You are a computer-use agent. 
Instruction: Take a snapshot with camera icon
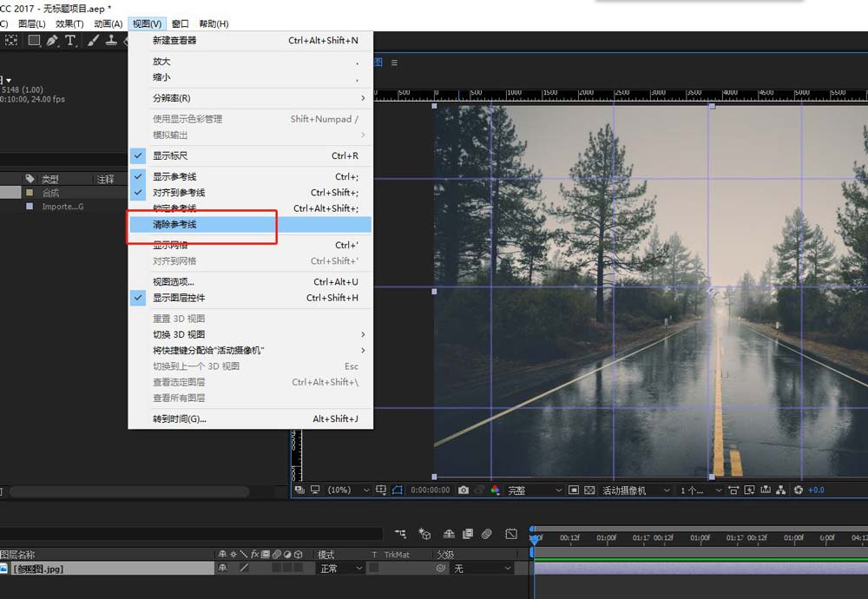(464, 490)
